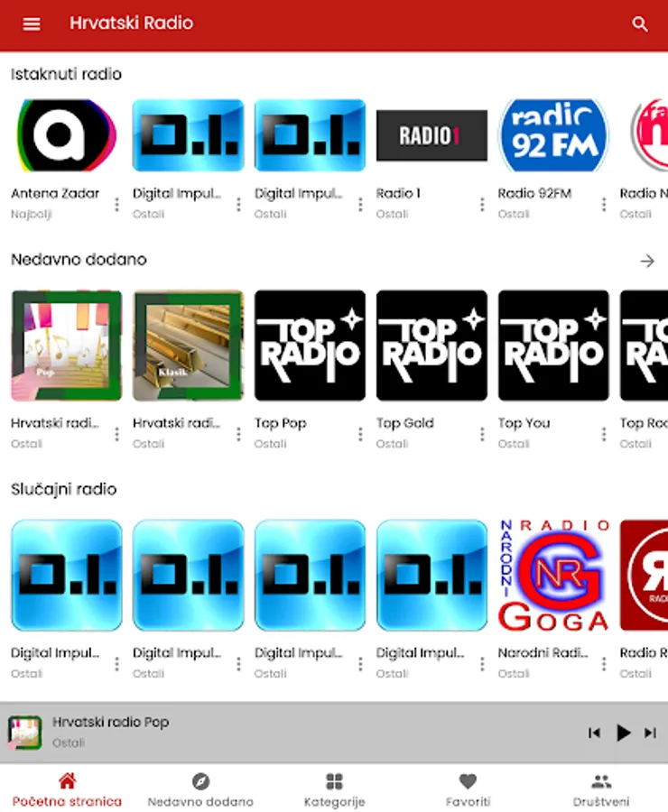Skip to previous station in mini player
Screen dimensions: 668x812
click(x=594, y=733)
